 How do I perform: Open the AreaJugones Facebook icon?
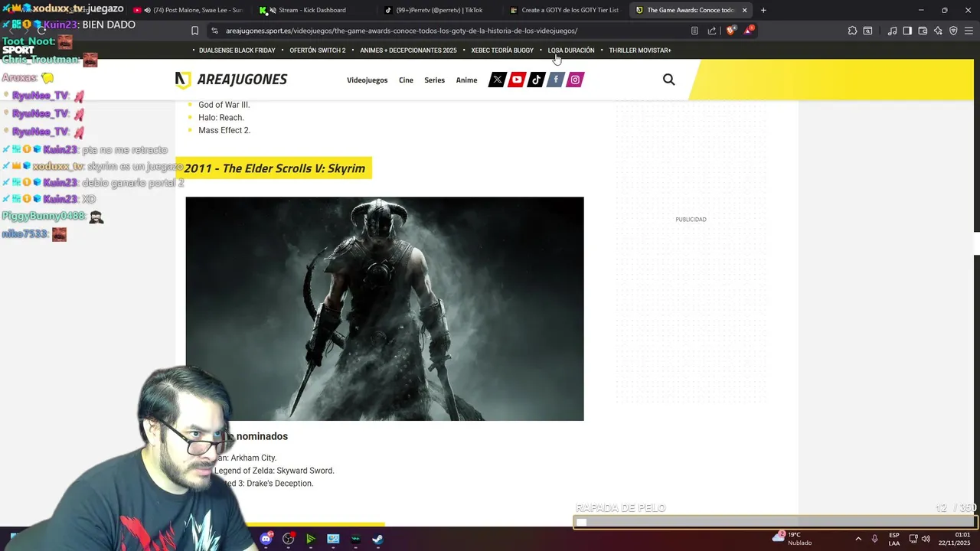point(556,80)
